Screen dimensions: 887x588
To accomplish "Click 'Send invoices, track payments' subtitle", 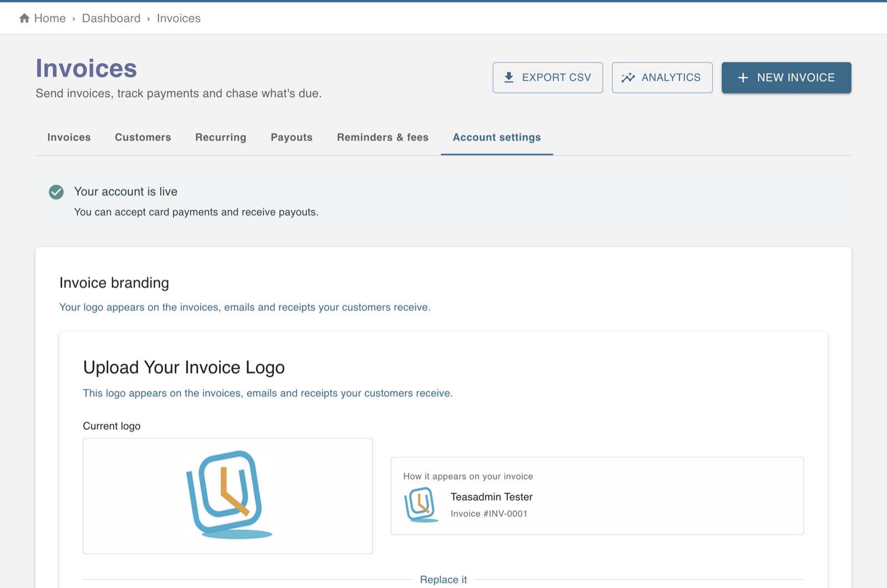I will (179, 94).
